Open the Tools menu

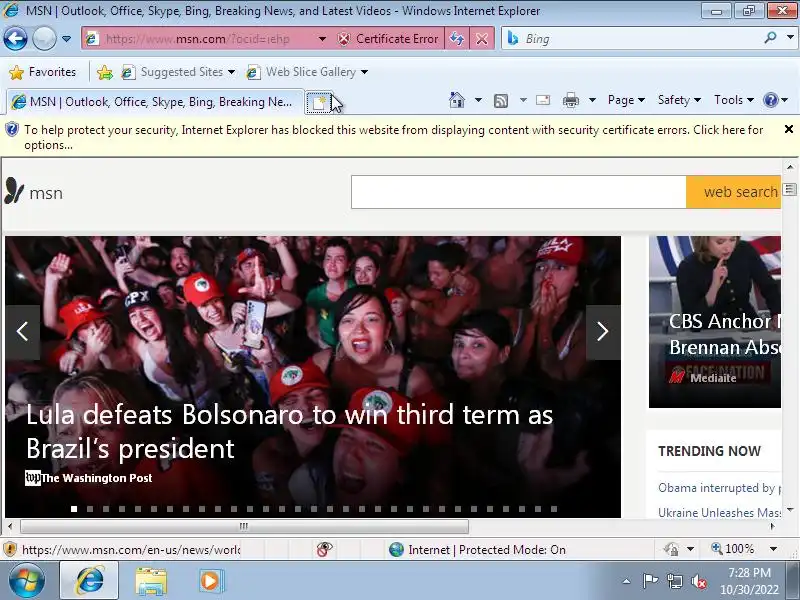[734, 100]
